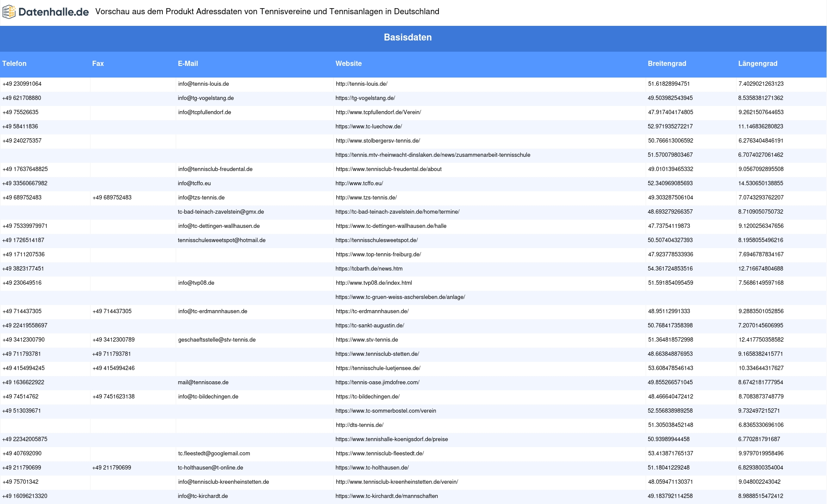
Task: Open website https://www.top-tennis-freiburg.de/
Action: click(378, 255)
